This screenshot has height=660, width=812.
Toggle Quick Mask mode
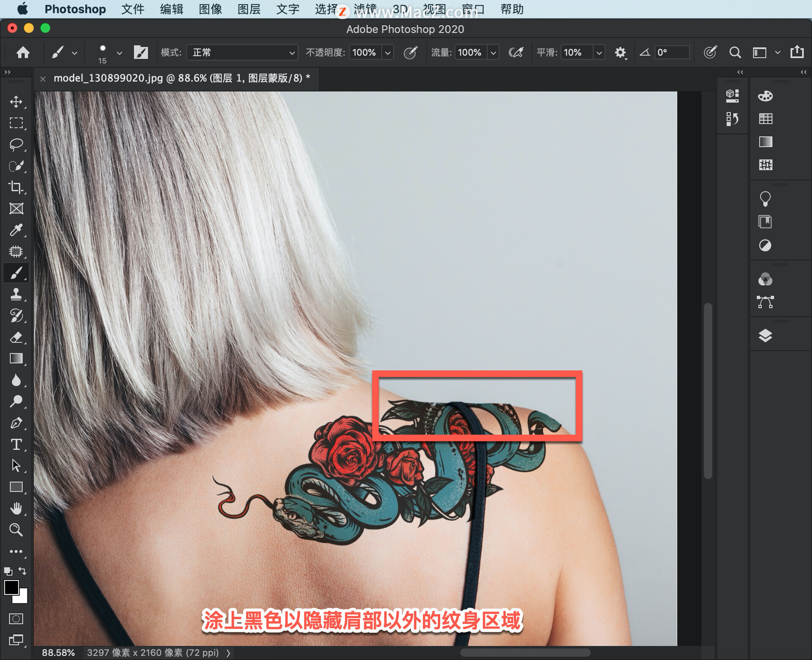[16, 619]
